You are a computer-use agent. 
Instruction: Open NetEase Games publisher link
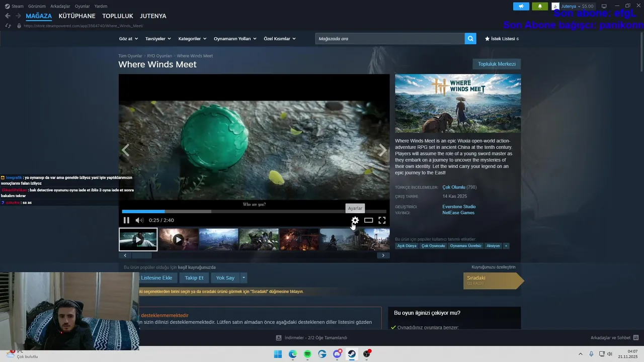(x=458, y=213)
